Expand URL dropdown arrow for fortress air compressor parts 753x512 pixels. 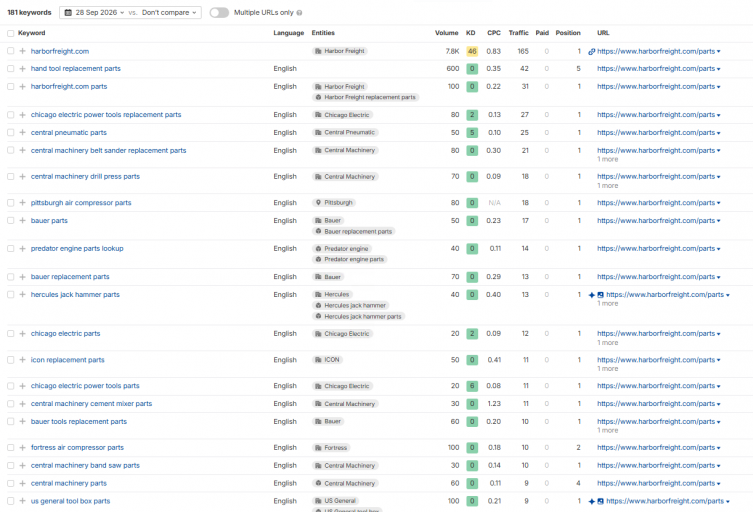718,448
